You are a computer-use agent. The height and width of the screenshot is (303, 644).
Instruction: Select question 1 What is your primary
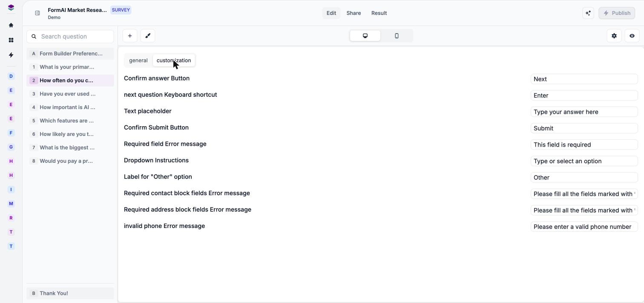coord(70,67)
